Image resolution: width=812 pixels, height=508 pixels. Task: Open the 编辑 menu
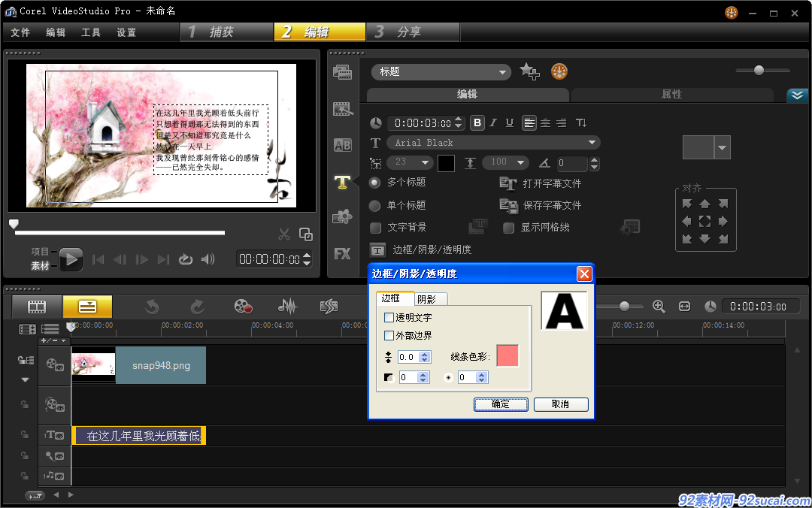coord(56,32)
